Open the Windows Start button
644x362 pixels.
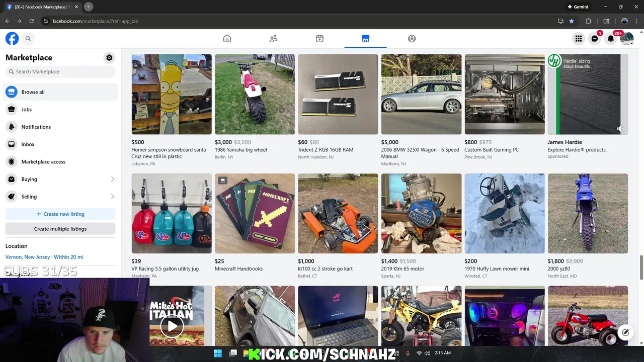(x=218, y=353)
